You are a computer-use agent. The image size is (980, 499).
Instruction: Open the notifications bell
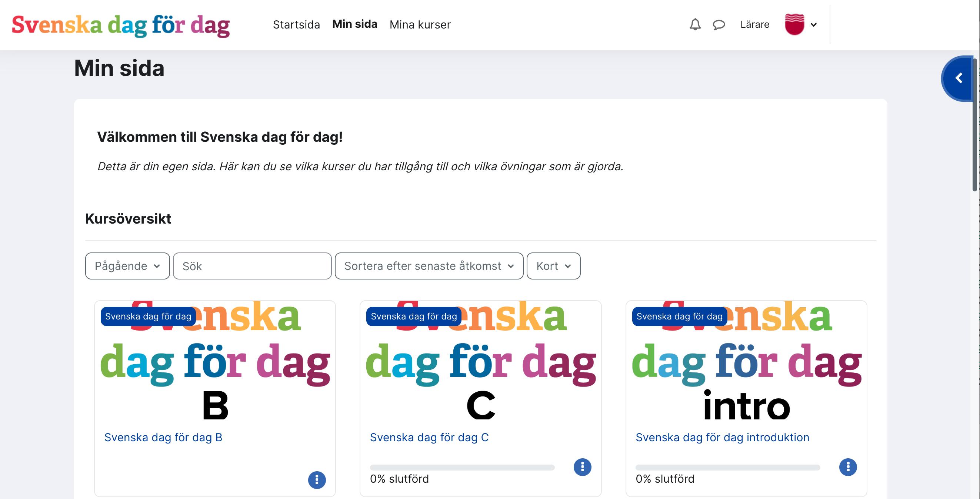[695, 25]
